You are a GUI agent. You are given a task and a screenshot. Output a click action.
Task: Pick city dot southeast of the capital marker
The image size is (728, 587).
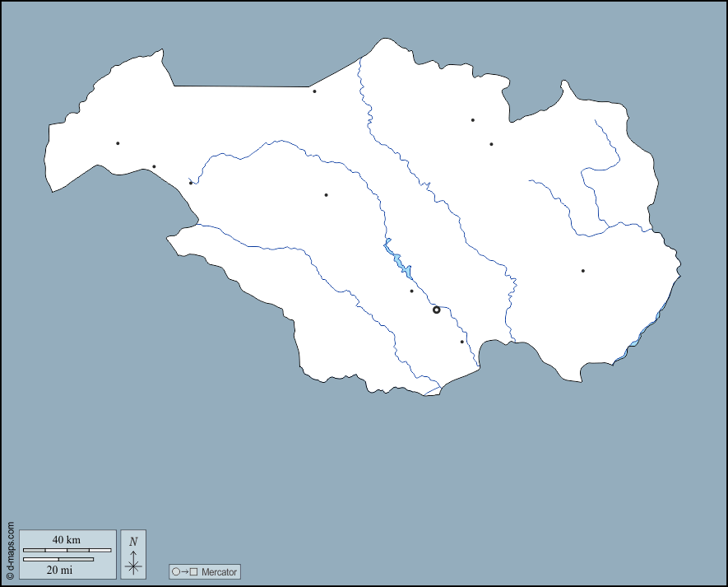(x=461, y=342)
